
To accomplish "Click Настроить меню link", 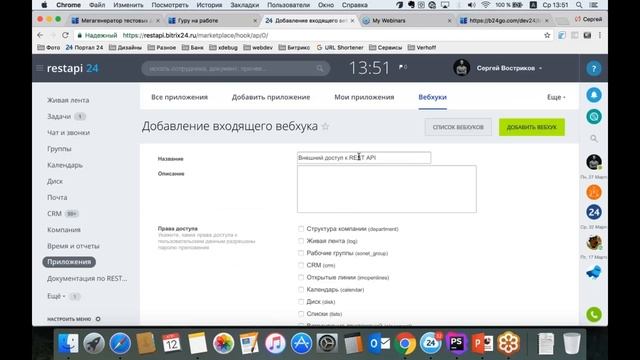I will coord(69,319).
